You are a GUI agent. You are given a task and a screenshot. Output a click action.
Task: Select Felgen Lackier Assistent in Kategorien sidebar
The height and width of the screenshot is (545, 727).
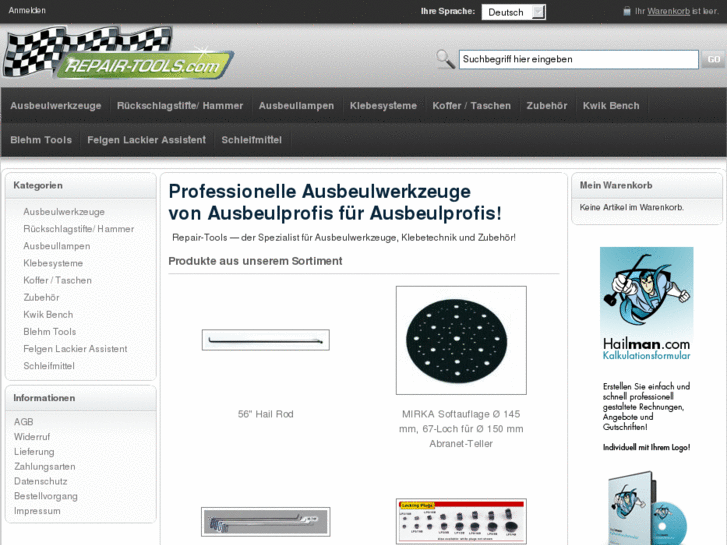(75, 349)
